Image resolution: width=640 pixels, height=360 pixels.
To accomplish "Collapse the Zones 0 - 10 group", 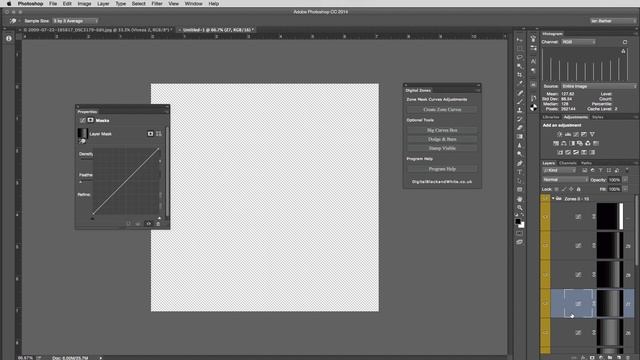I will point(553,198).
